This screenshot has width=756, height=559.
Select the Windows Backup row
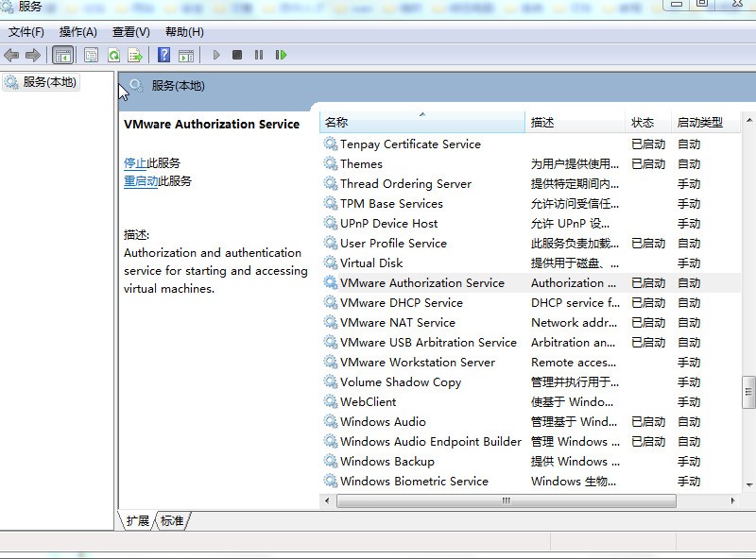click(530, 461)
